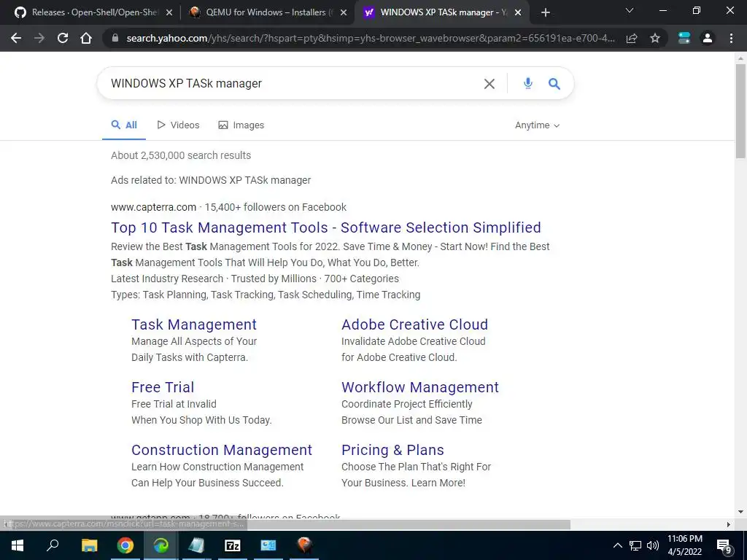Open the user profile icon
Screen dimensions: 747x560
pos(708,38)
